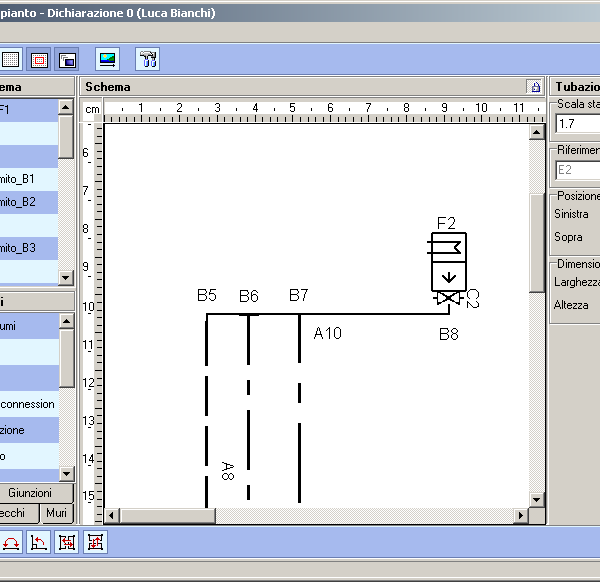Click the rotate 90 degrees icon

pyautogui.click(x=39, y=542)
